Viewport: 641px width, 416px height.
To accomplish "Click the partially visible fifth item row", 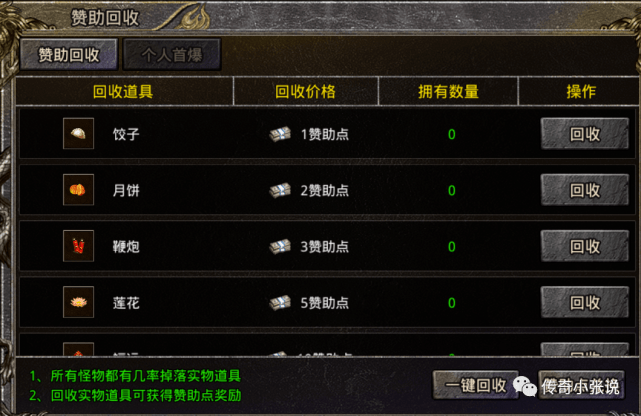I will 327,345.
